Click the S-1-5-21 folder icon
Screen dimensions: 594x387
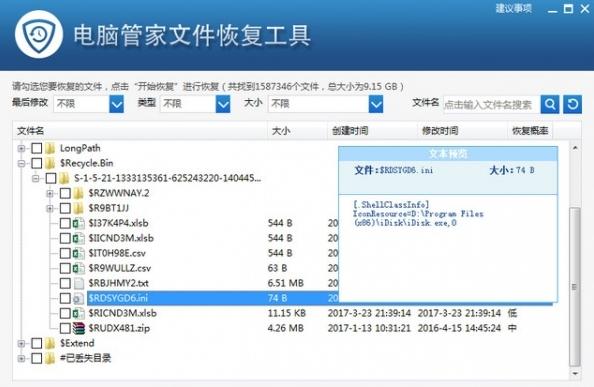point(64,178)
